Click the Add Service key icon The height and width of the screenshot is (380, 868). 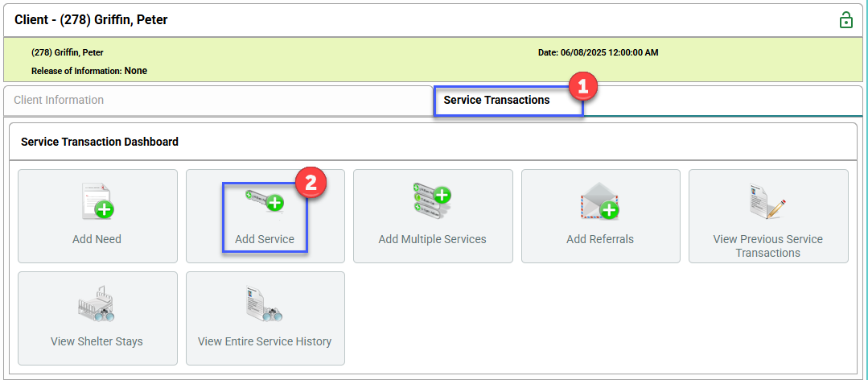[x=265, y=200]
